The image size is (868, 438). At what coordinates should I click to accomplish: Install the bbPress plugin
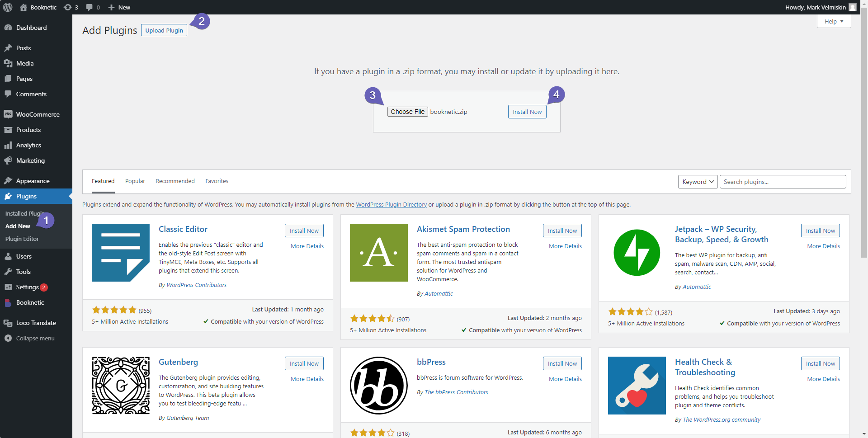[562, 363]
